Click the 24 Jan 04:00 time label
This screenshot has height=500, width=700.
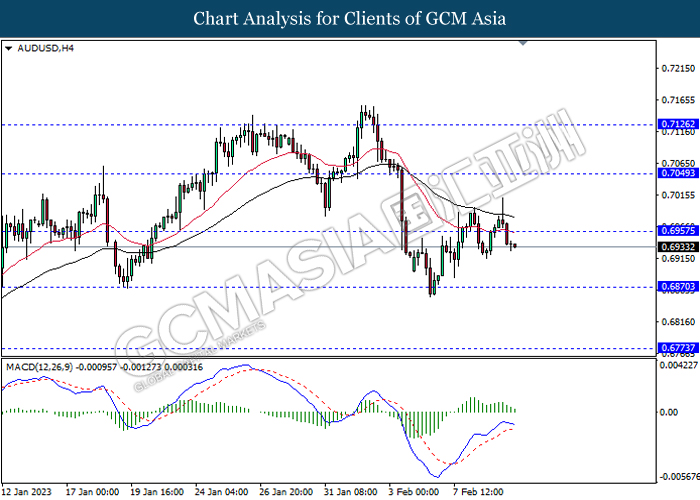(x=222, y=492)
